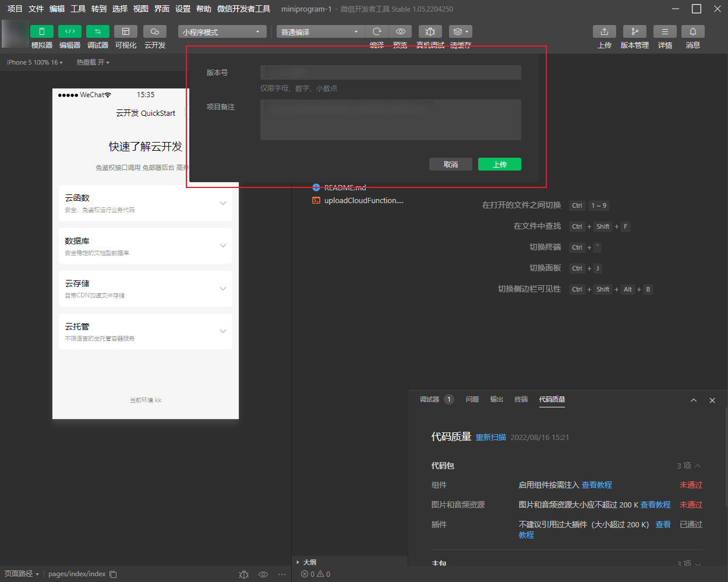The height and width of the screenshot is (582, 728).
Task: Open the 云开发 cloud console
Action: [x=155, y=31]
